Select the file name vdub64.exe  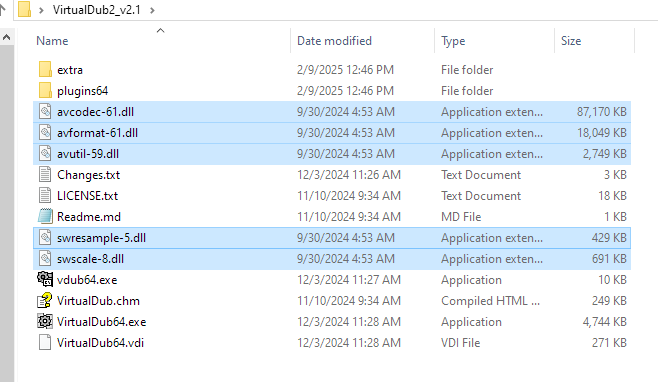point(87,280)
